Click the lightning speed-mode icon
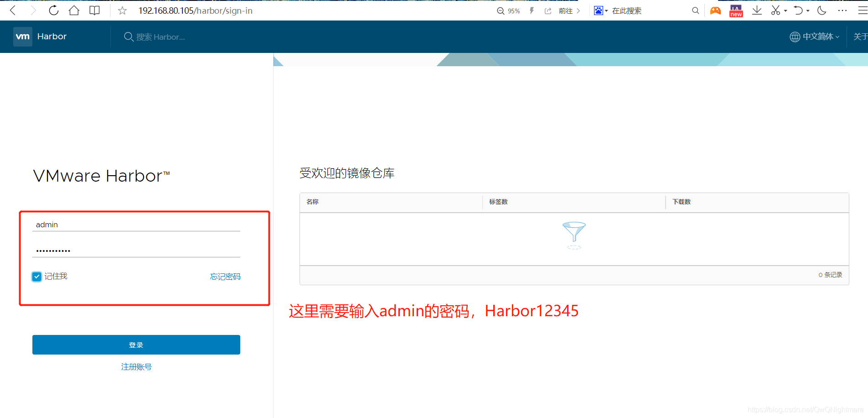 coord(532,10)
